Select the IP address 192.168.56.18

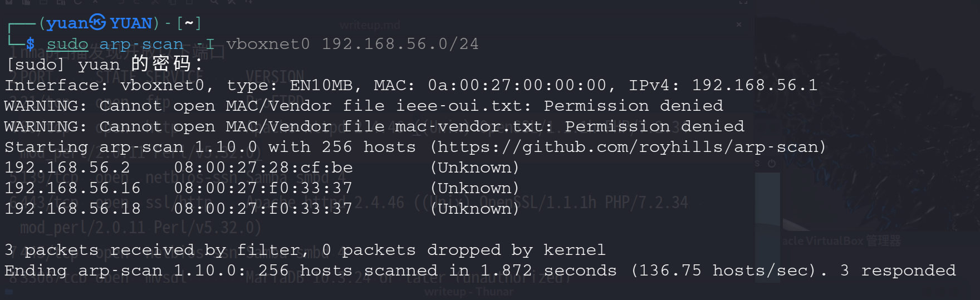coord(72,209)
